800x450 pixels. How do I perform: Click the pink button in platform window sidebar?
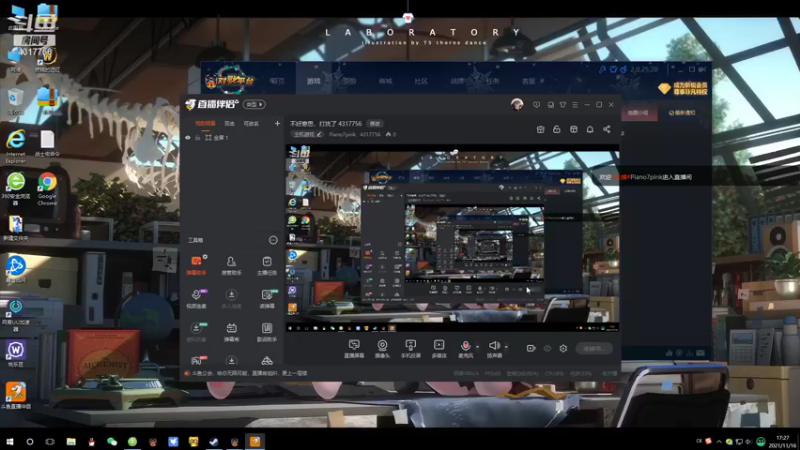(638, 113)
